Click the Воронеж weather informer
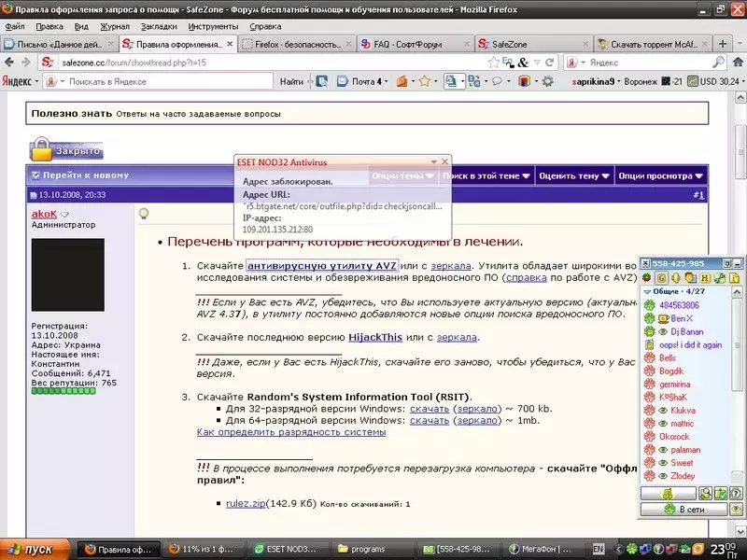 653,81
